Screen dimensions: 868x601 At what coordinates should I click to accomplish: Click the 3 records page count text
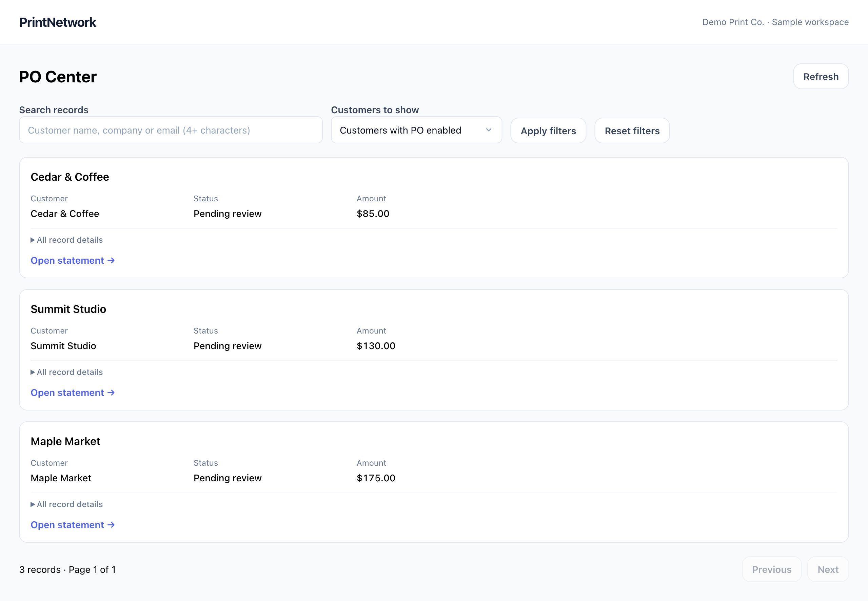pyautogui.click(x=67, y=570)
